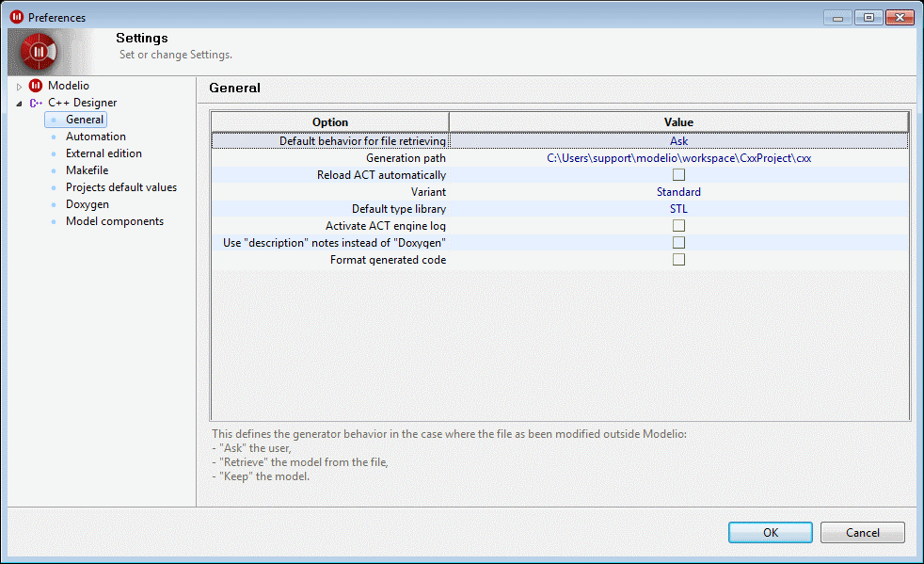Screen dimensions: 924x564
Task: Select the Modelio label in the tree
Action: point(69,86)
